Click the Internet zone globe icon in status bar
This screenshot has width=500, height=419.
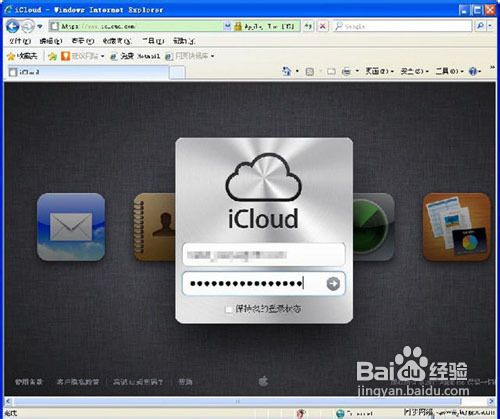click(340, 413)
